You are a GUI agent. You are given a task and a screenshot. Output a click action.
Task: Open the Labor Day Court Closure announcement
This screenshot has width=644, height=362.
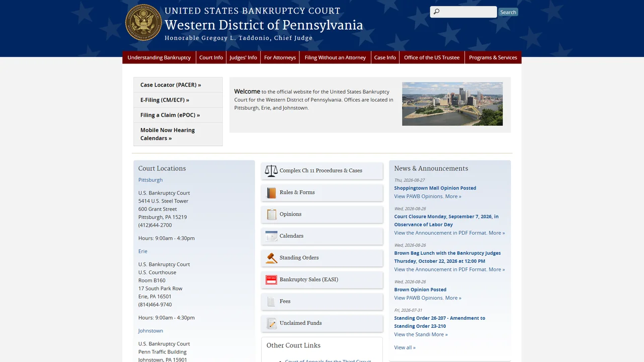[x=446, y=221]
